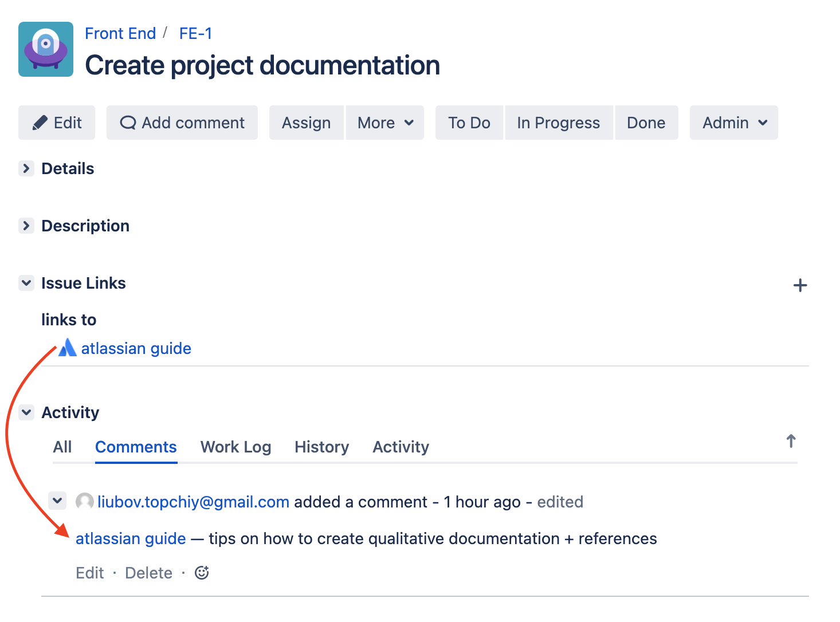Image resolution: width=840 pixels, height=622 pixels.
Task: Click Edit button with pencil icon
Action: 57,123
